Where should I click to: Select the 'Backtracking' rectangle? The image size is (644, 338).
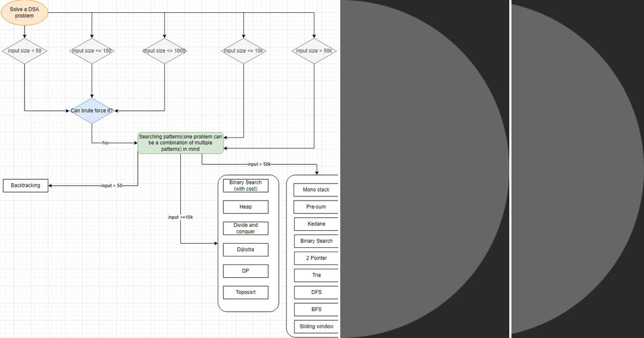pyautogui.click(x=25, y=185)
